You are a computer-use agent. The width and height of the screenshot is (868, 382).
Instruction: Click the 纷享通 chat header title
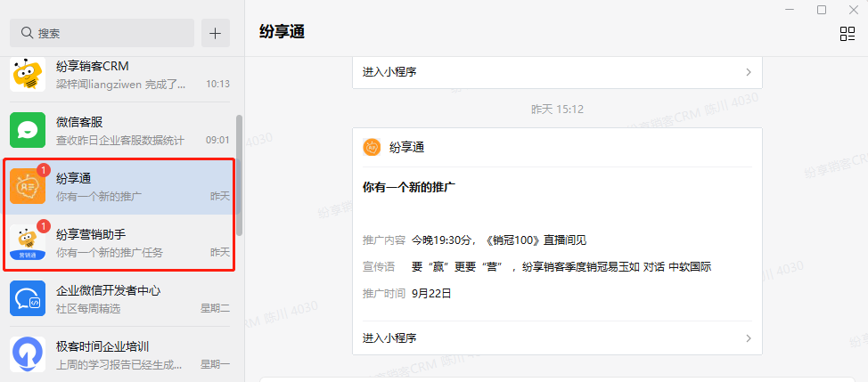[282, 31]
